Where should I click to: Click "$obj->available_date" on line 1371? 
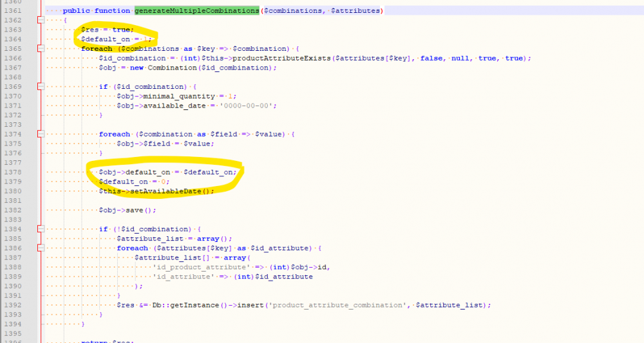click(x=161, y=106)
